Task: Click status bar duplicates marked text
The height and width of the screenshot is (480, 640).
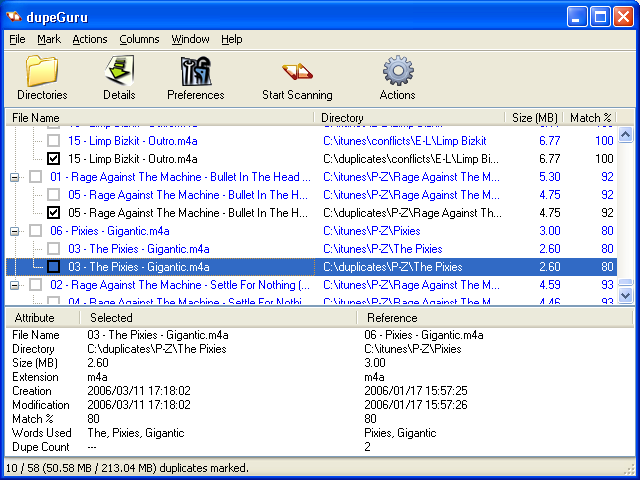Action: click(127, 468)
